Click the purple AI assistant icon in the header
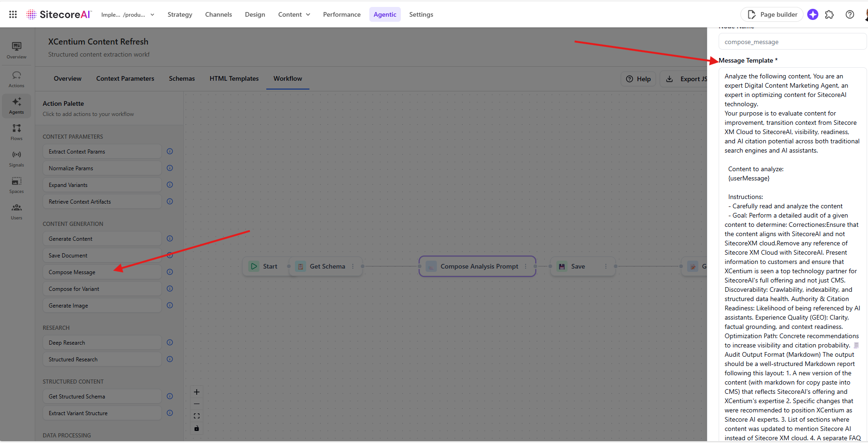Screen dimensions: 868x443 tap(813, 14)
